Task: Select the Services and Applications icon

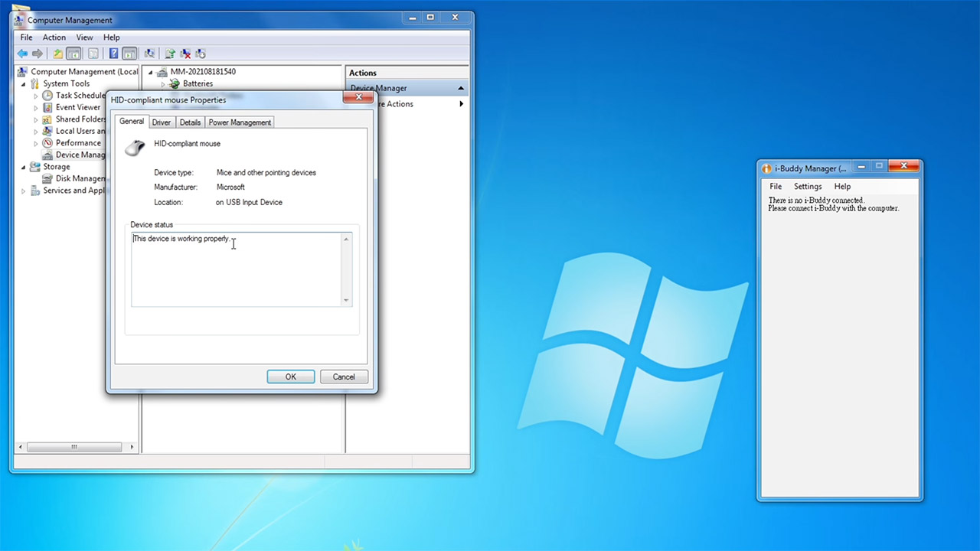Action: point(35,191)
